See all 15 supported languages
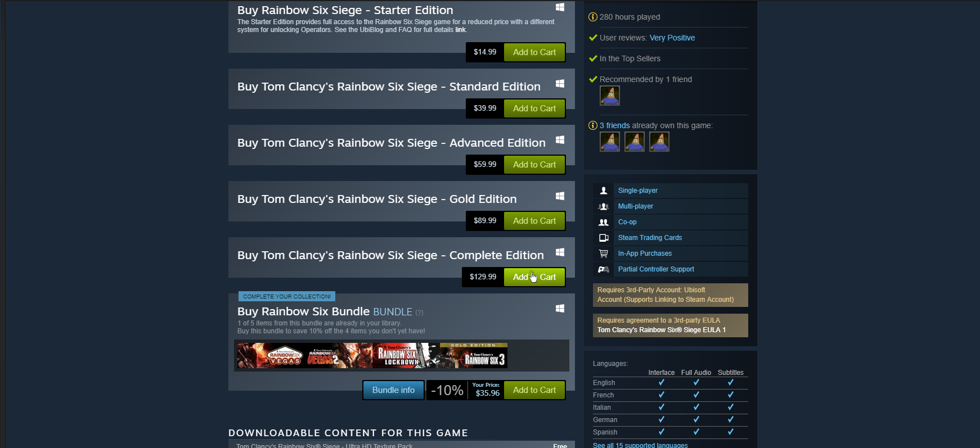The width and height of the screenshot is (980, 448). click(x=640, y=445)
